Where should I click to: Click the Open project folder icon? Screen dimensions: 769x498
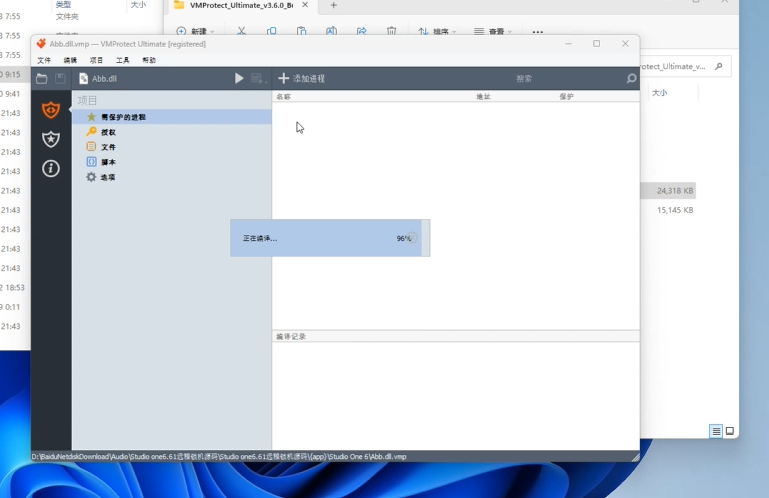(42, 78)
